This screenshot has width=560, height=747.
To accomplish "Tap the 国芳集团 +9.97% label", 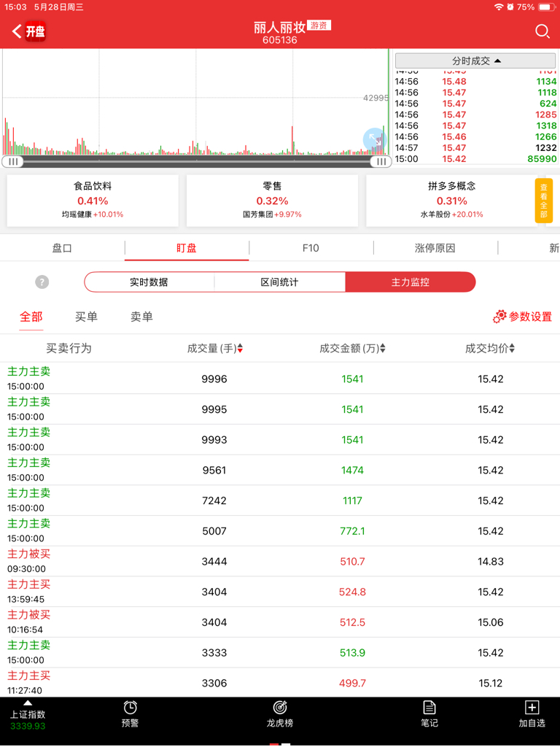I will [x=272, y=214].
